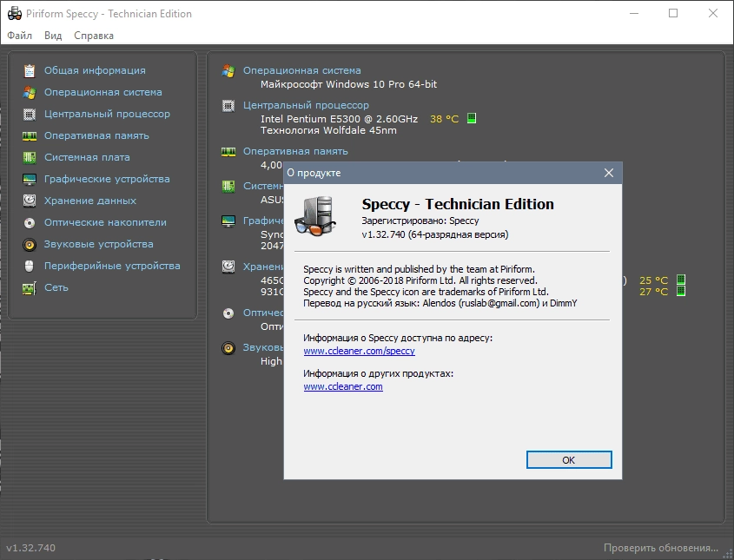
Task: Click the CPU icon in summary panel
Action: (x=228, y=106)
